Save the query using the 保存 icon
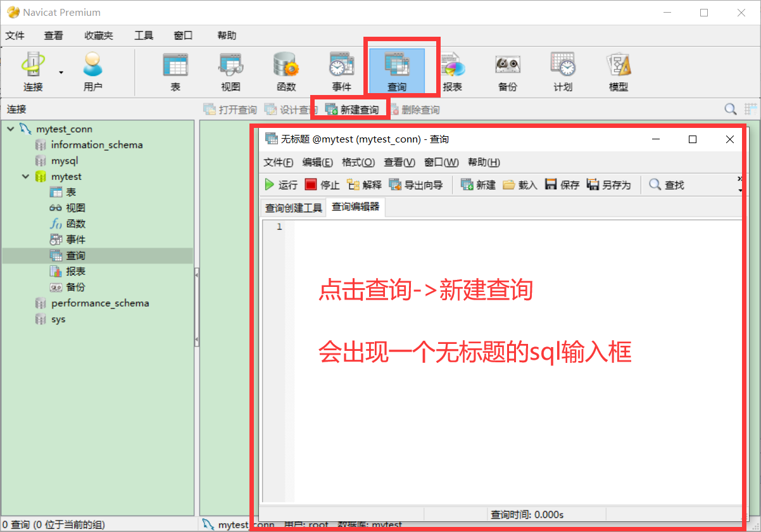 (x=562, y=184)
